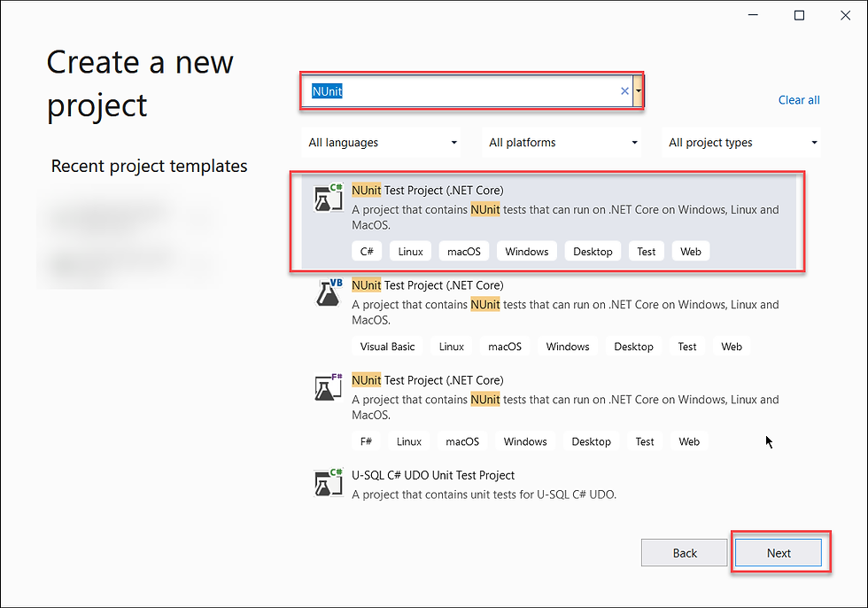The height and width of the screenshot is (608, 868).
Task: Click Test tag in the F# template
Action: (645, 441)
